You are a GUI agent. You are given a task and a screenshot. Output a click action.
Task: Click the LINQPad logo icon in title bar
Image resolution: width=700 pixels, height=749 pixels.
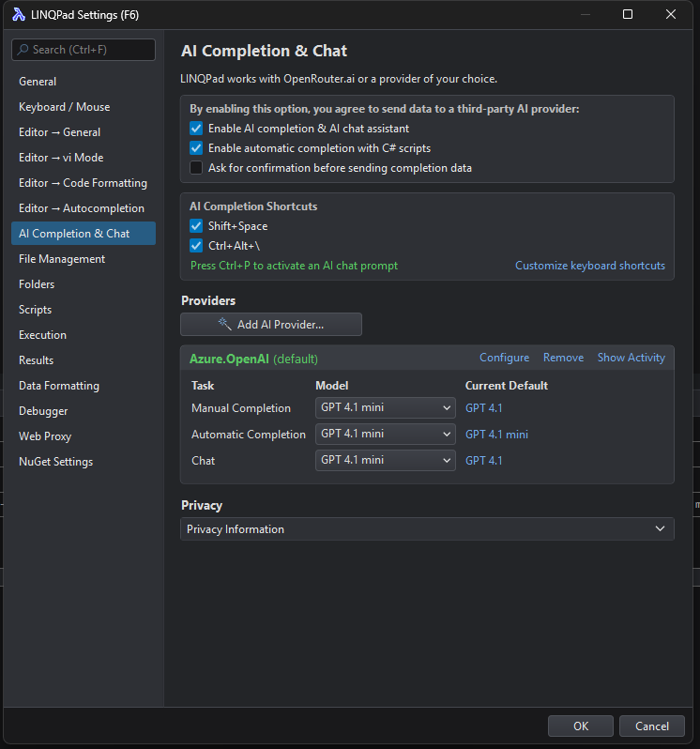pyautogui.click(x=19, y=15)
